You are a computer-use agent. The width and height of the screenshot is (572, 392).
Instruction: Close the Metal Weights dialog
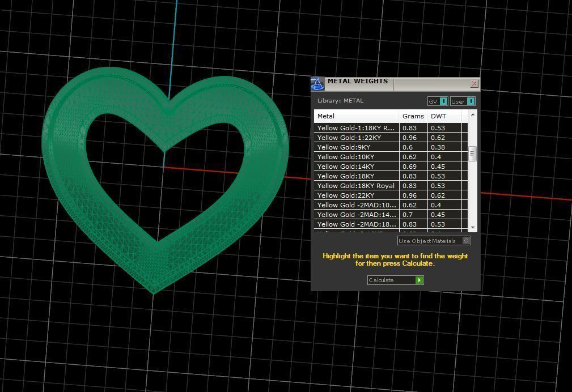point(474,84)
